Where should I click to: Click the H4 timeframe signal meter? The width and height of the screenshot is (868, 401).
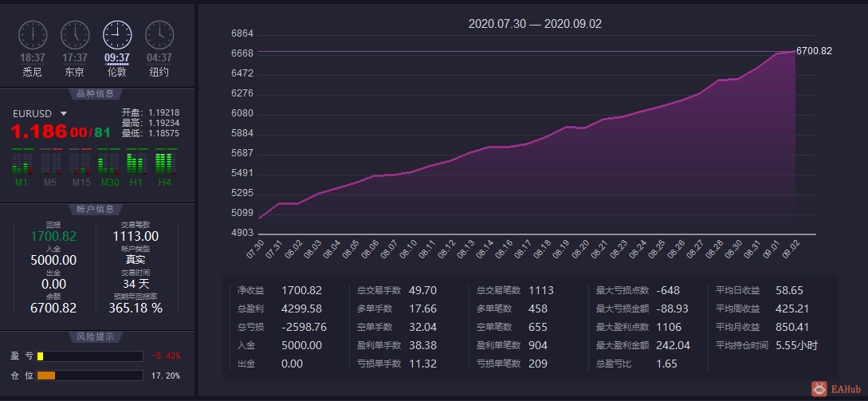pos(166,163)
